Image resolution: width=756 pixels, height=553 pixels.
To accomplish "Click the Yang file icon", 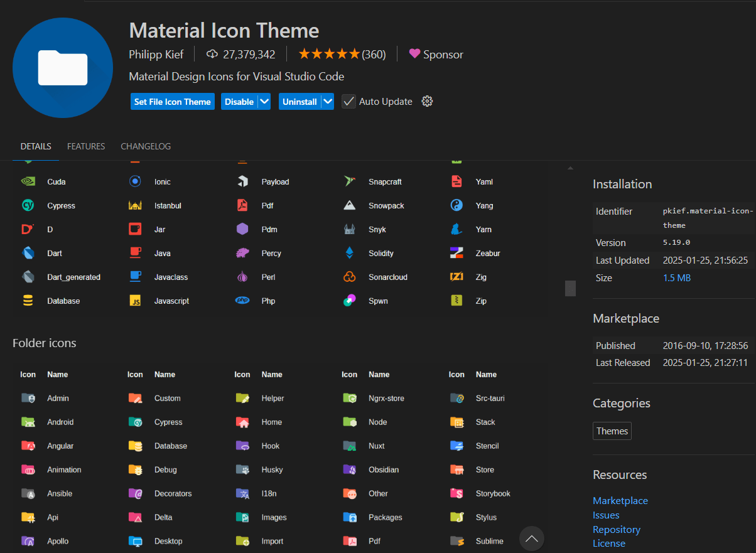I will (456, 205).
